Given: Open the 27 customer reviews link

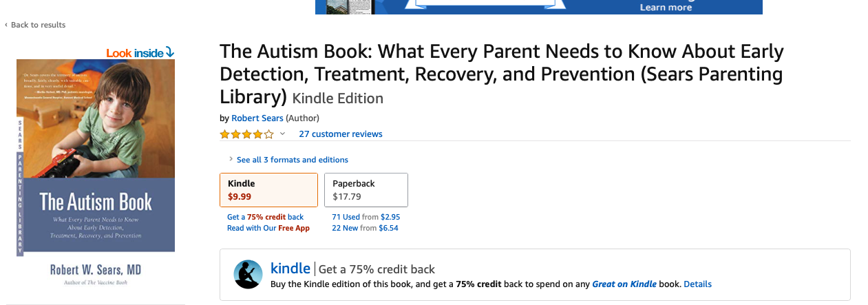Looking at the screenshot, I should pyautogui.click(x=340, y=134).
